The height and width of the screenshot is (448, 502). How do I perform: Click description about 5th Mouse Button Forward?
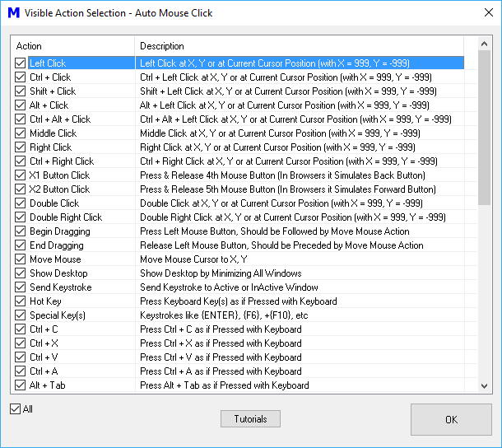pos(288,189)
